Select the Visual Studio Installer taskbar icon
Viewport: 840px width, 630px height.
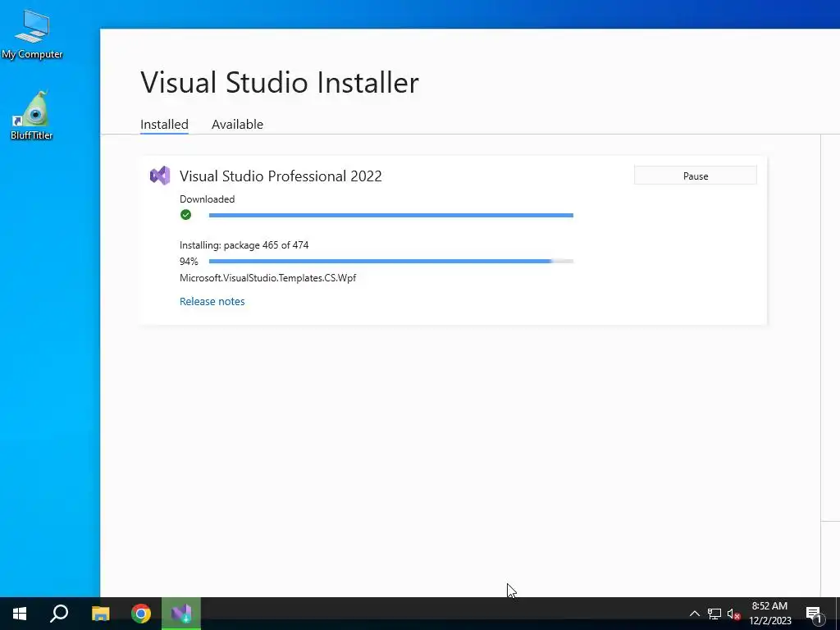point(181,614)
